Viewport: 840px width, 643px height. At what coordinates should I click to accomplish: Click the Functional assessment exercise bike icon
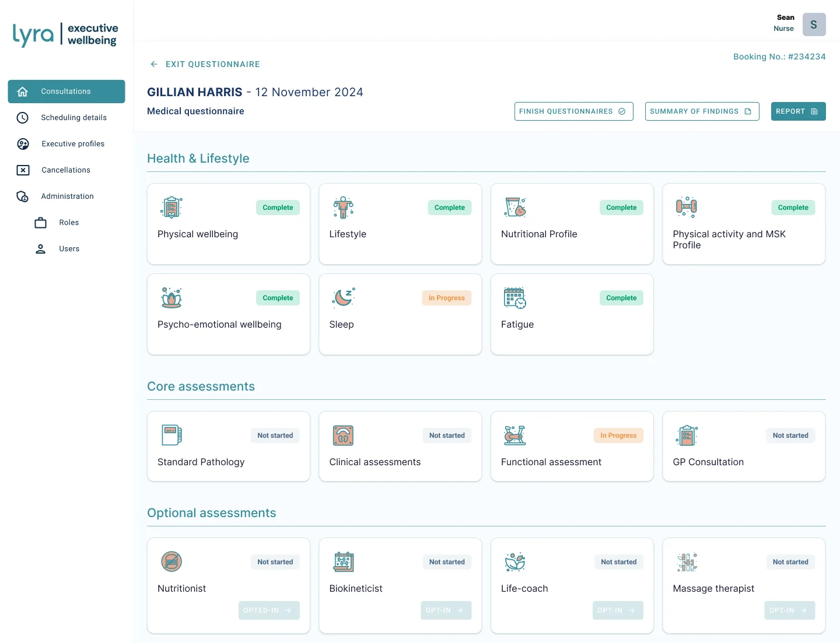pyautogui.click(x=515, y=435)
